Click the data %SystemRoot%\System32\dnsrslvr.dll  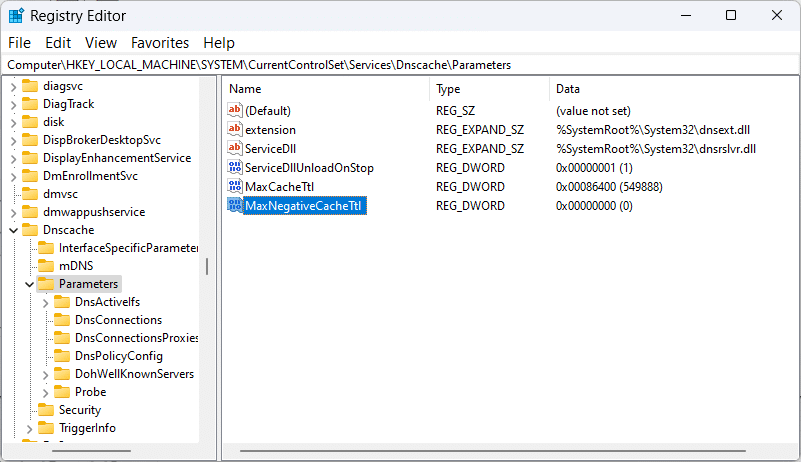[x=656, y=149]
